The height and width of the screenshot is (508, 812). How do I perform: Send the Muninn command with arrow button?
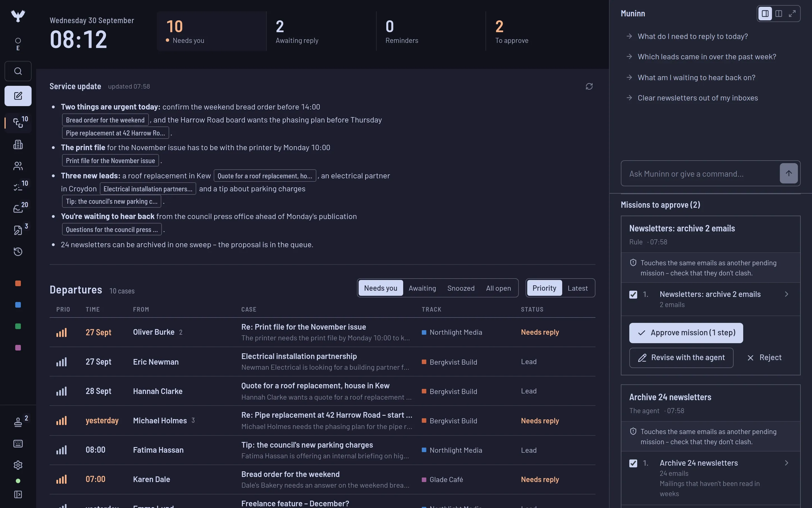[x=789, y=173]
